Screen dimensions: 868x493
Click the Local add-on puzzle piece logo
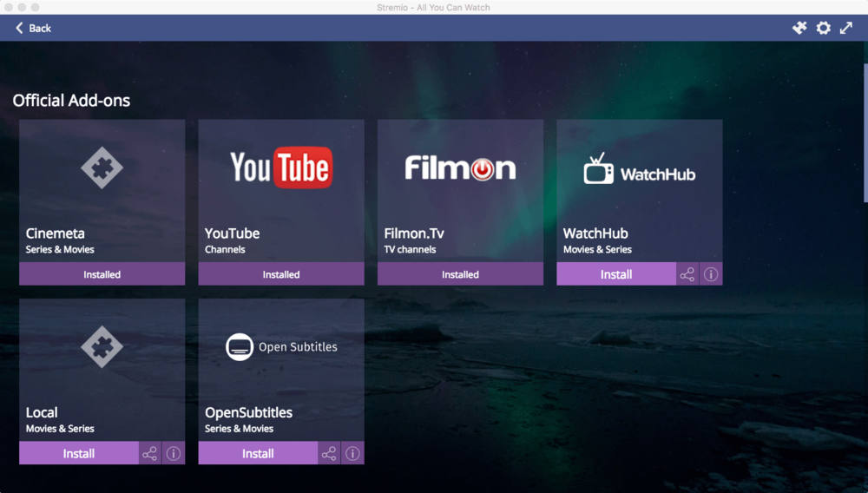(102, 347)
